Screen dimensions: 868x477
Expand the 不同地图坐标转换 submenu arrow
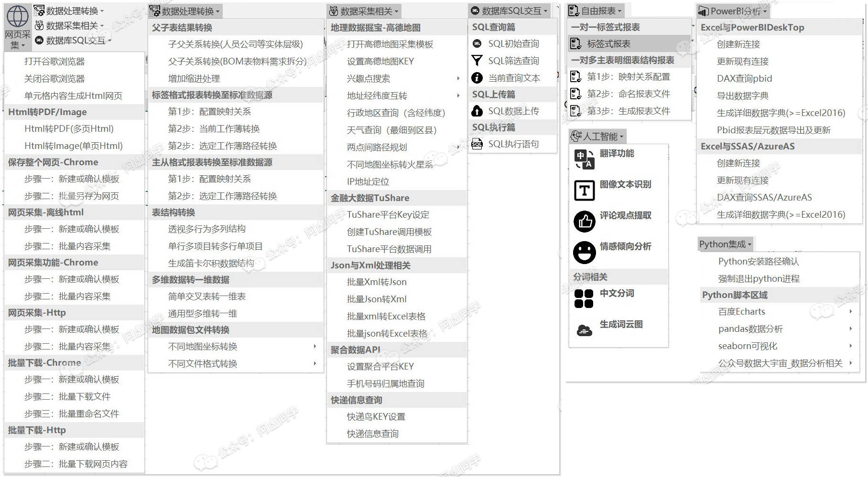[315, 346]
